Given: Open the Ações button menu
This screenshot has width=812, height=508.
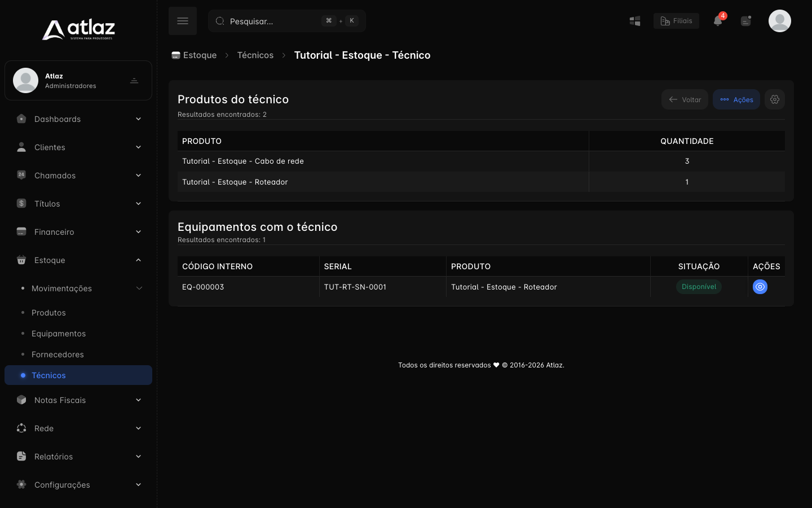Looking at the screenshot, I should pos(736,99).
